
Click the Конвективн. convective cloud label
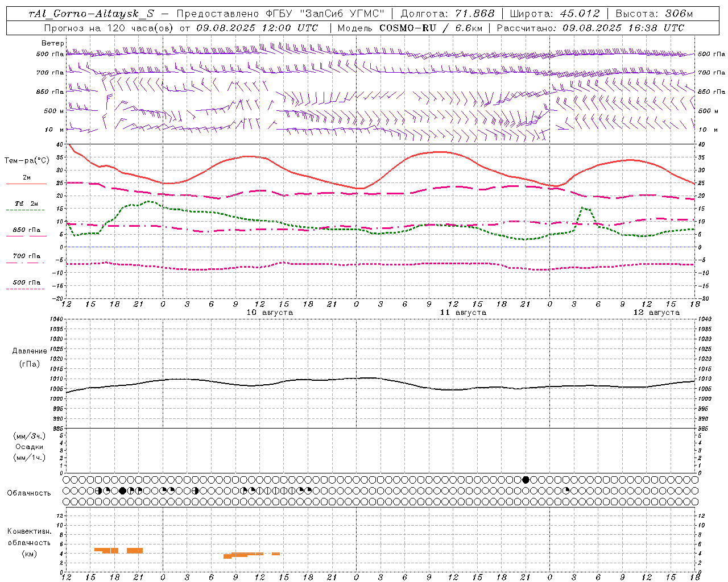click(30, 531)
